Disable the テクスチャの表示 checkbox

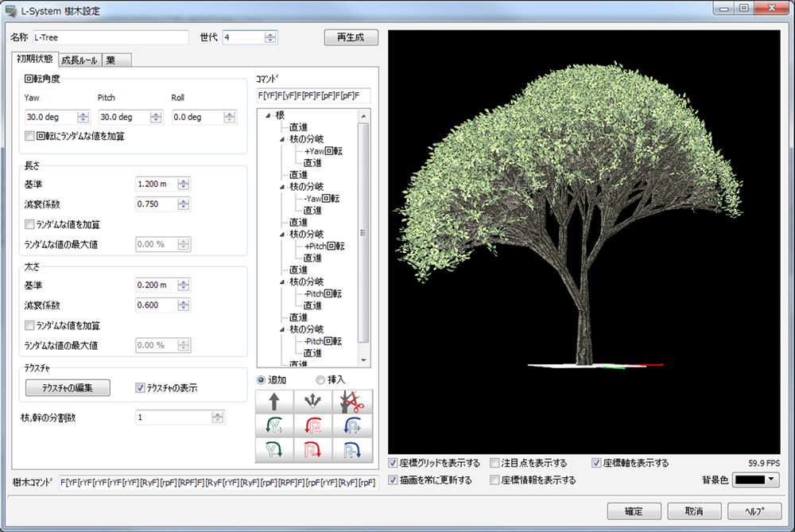(141, 388)
